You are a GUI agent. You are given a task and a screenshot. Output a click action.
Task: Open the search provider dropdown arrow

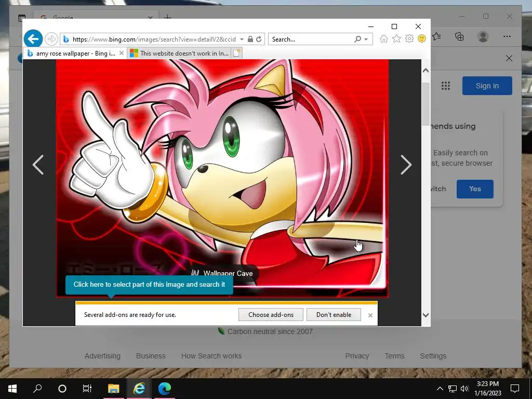coord(366,39)
